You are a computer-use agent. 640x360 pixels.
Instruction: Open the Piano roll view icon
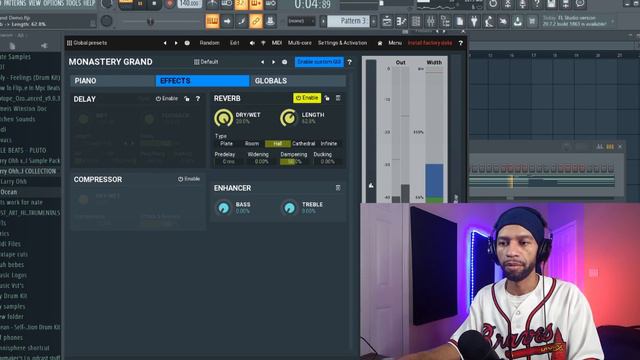pos(402,21)
